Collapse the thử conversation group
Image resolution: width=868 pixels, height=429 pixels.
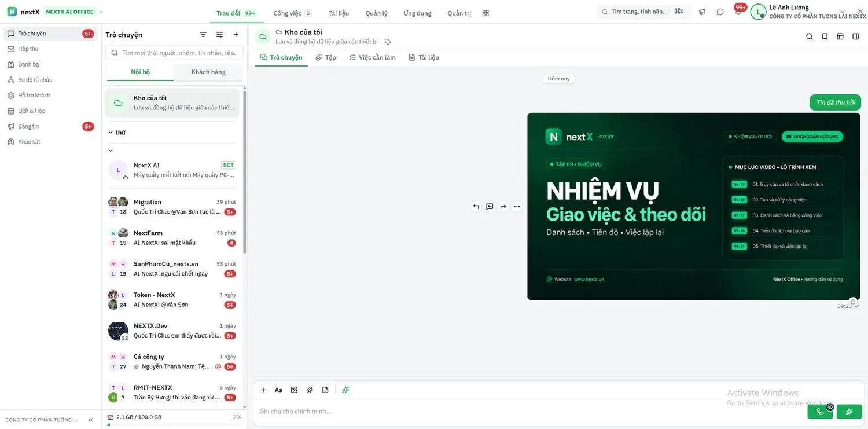point(111,133)
